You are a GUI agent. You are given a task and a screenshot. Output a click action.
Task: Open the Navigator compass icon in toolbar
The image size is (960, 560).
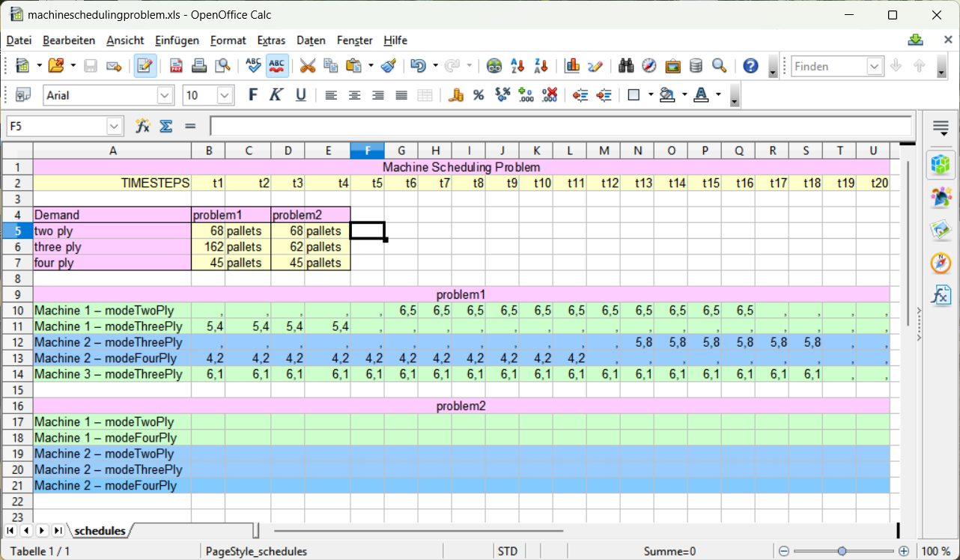(x=649, y=66)
